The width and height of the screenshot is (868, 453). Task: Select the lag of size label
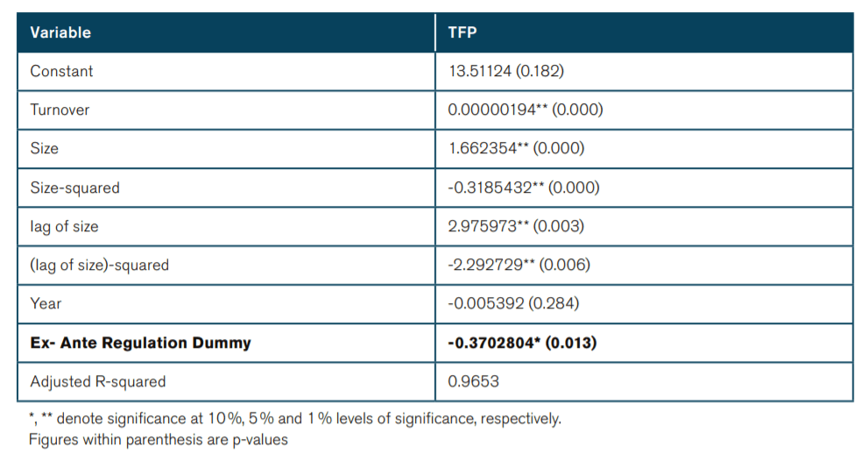pos(65,226)
